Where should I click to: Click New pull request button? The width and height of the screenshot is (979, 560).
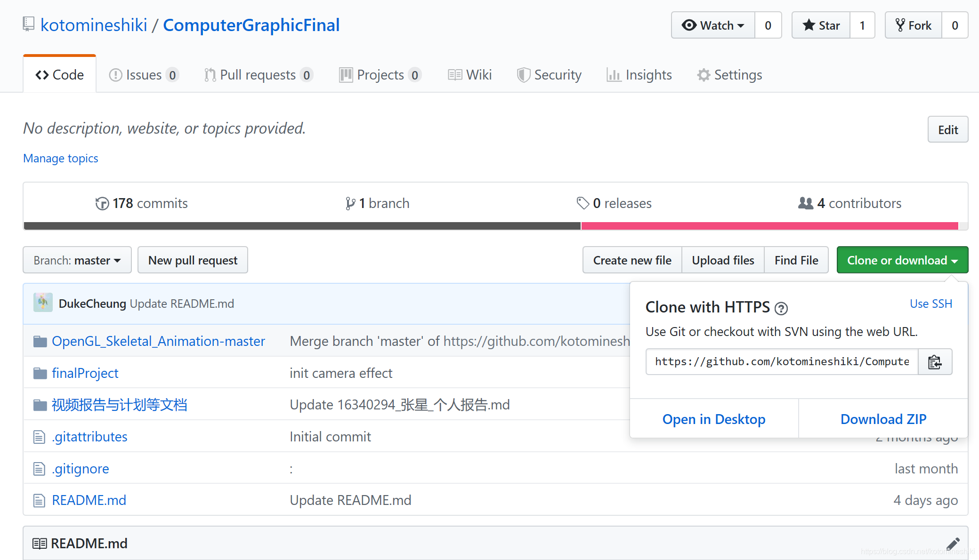pos(193,260)
